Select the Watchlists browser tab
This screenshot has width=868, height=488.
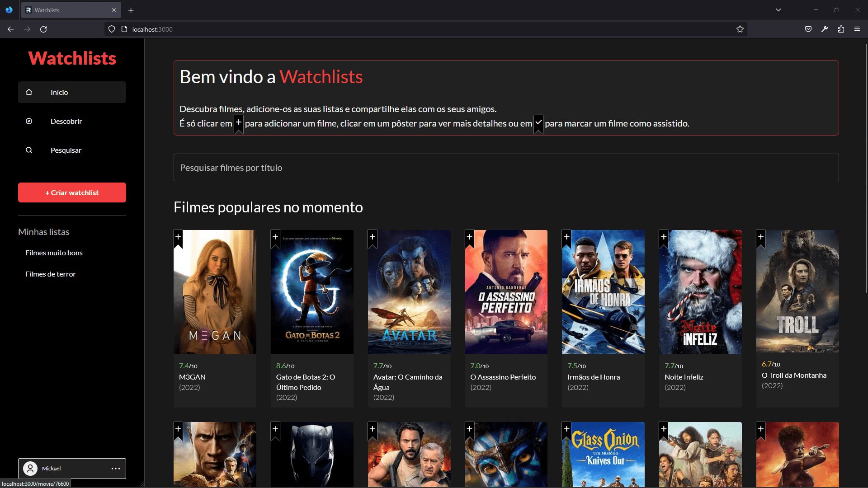point(71,10)
